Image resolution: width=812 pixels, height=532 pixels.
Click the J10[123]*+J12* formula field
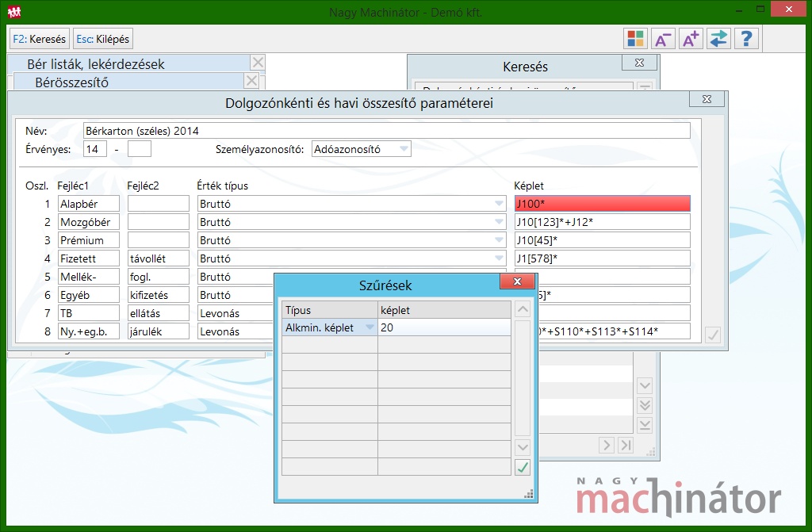point(603,222)
